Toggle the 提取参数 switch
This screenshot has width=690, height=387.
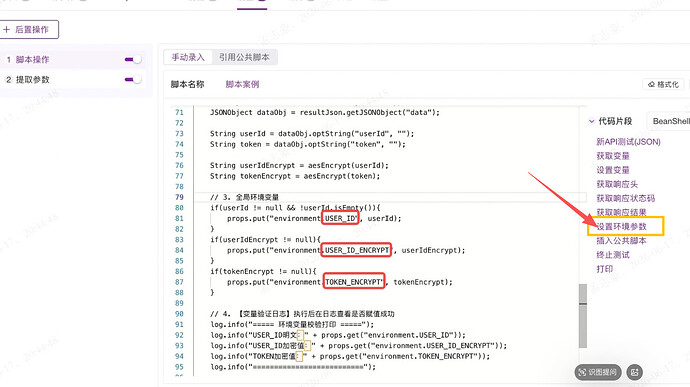(x=133, y=80)
